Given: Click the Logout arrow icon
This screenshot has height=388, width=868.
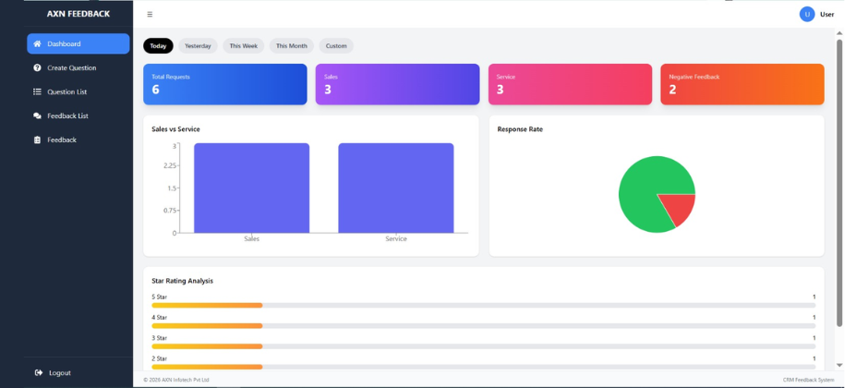Looking at the screenshot, I should tap(38, 373).
